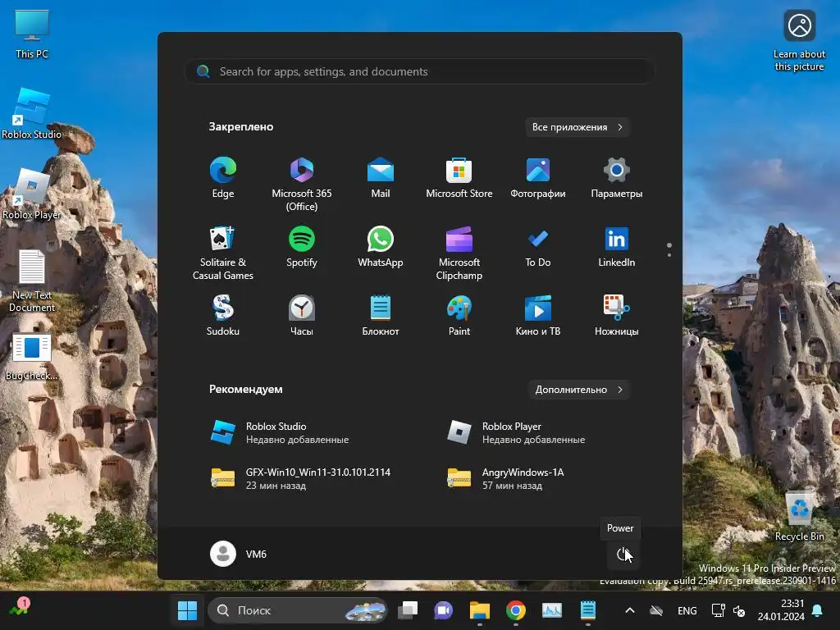
Task: Open Ножницы snipping tool
Action: coord(617,316)
